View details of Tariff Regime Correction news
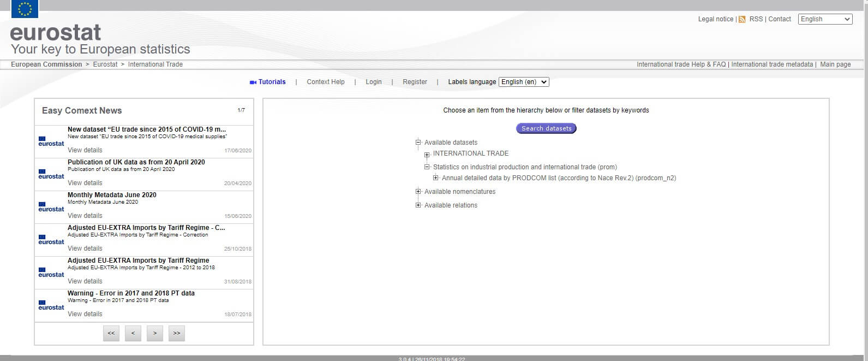Screen dimensions: 868x361 pyautogui.click(x=85, y=248)
